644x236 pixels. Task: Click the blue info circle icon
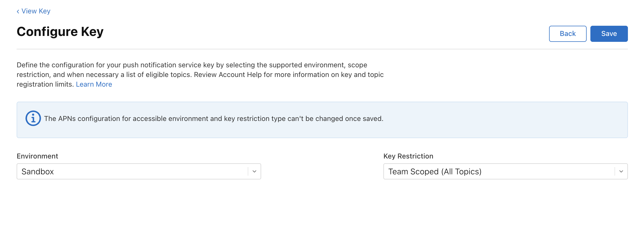(x=33, y=118)
